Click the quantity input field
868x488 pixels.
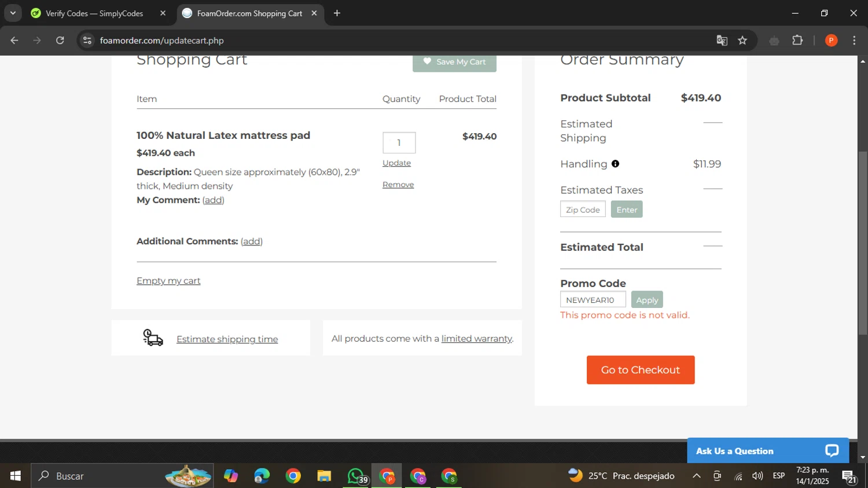coord(399,143)
